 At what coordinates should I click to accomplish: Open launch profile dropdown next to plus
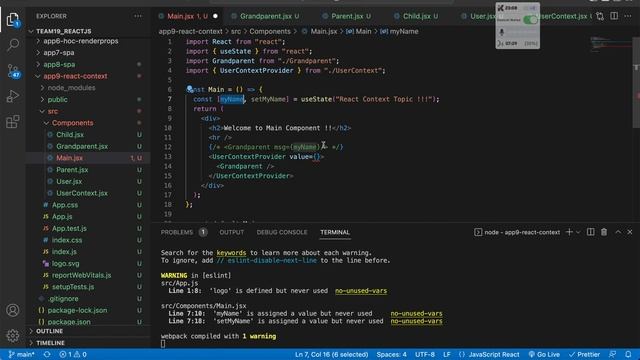[578, 232]
